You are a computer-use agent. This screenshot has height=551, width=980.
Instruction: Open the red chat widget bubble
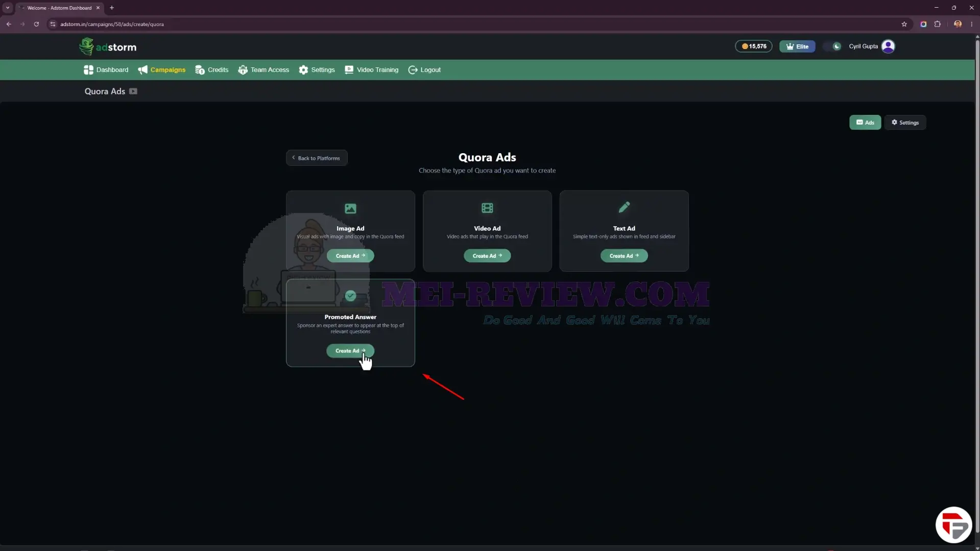tap(953, 524)
